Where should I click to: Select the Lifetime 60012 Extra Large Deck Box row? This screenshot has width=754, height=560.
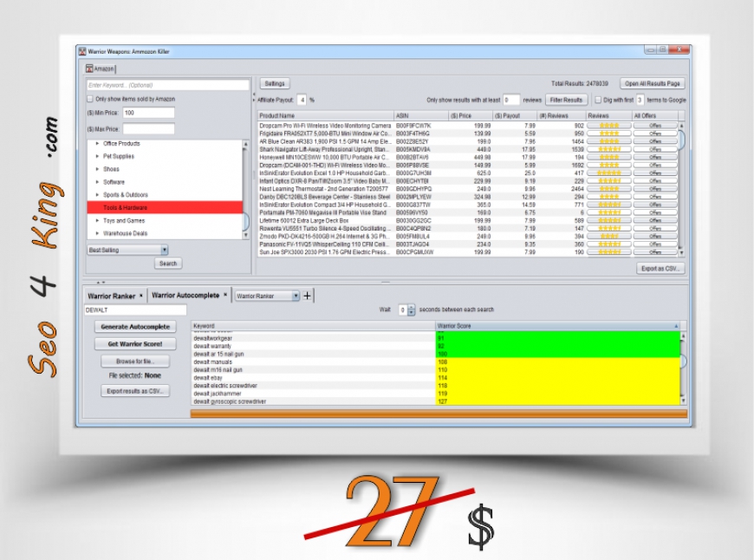pos(467,221)
